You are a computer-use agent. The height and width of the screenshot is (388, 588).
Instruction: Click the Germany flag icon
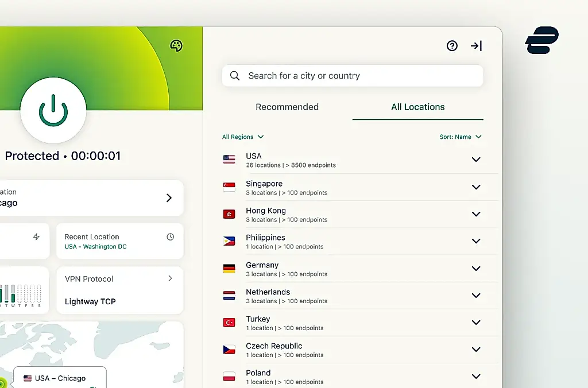point(229,269)
